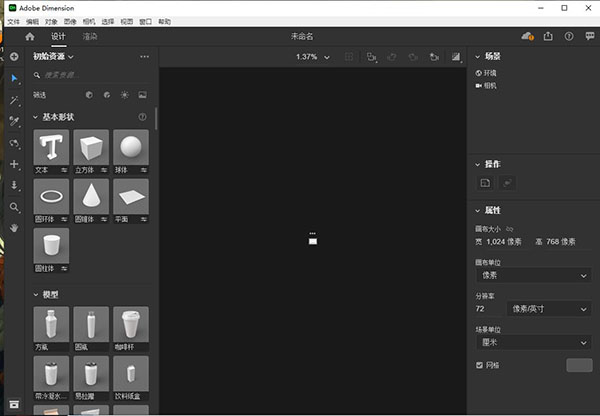Open the zoom percentage dropdown
Viewport: 600px width, 416px height.
[x=312, y=57]
